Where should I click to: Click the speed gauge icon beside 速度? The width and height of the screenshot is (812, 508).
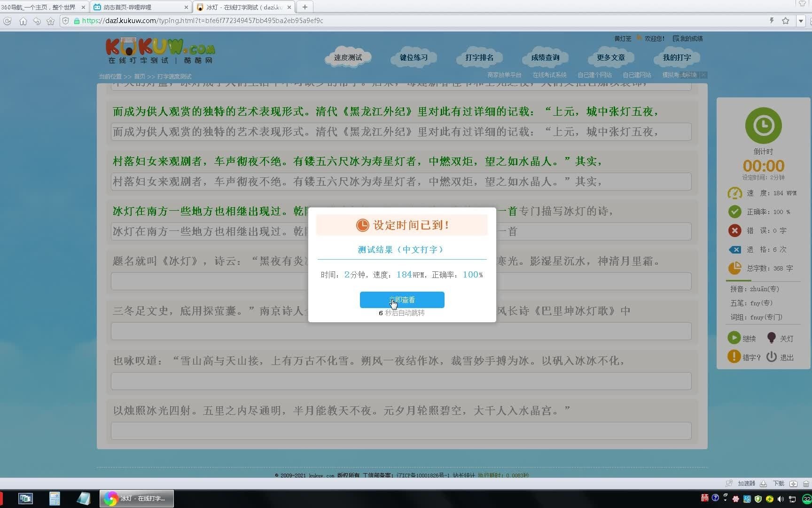[734, 193]
